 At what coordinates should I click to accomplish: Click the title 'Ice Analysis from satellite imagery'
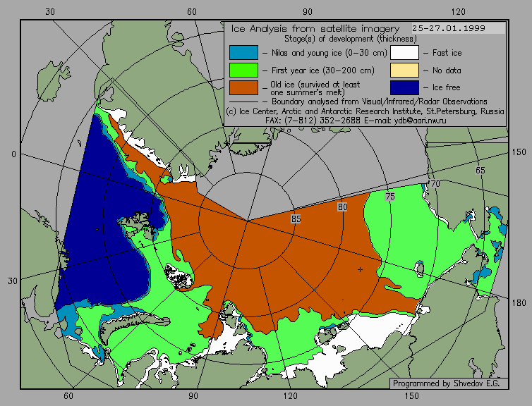pyautogui.click(x=315, y=28)
